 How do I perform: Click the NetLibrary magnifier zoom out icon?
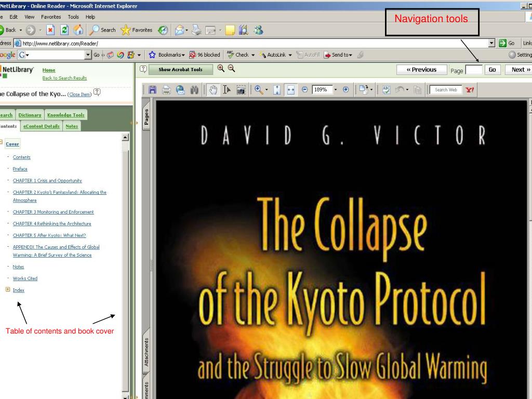(231, 68)
